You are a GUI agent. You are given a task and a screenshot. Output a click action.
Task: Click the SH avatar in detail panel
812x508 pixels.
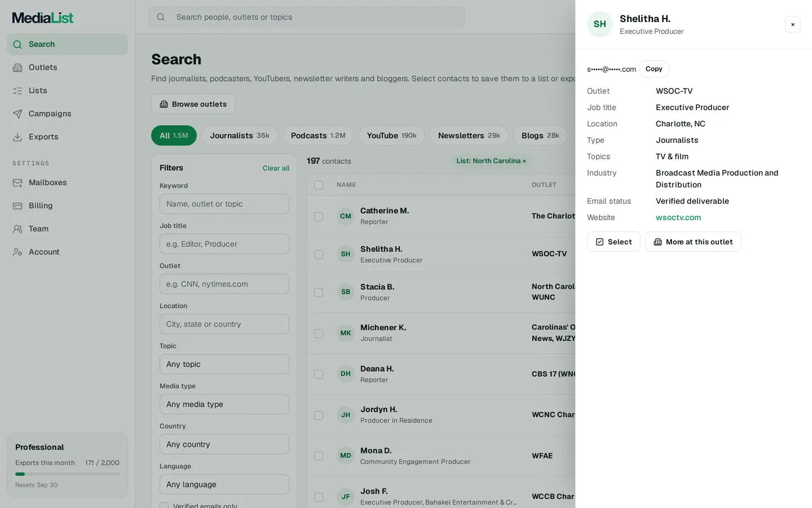point(599,24)
